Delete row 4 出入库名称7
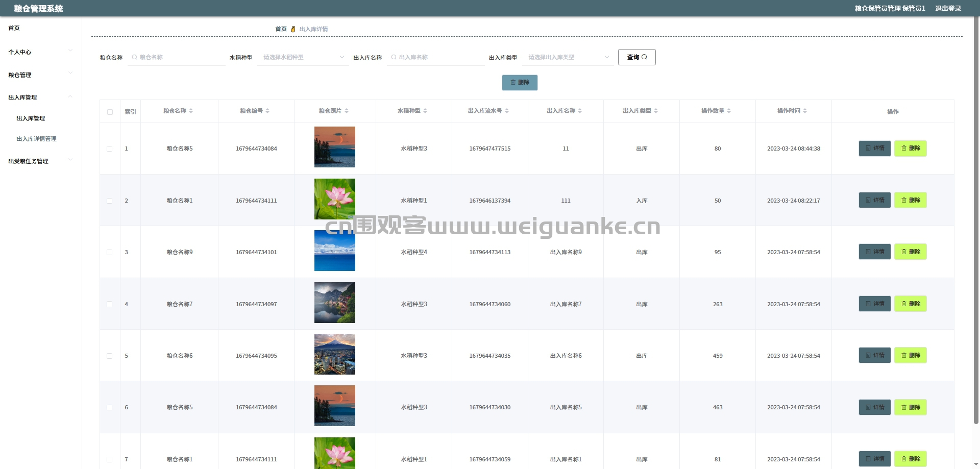This screenshot has width=980, height=469. click(911, 304)
